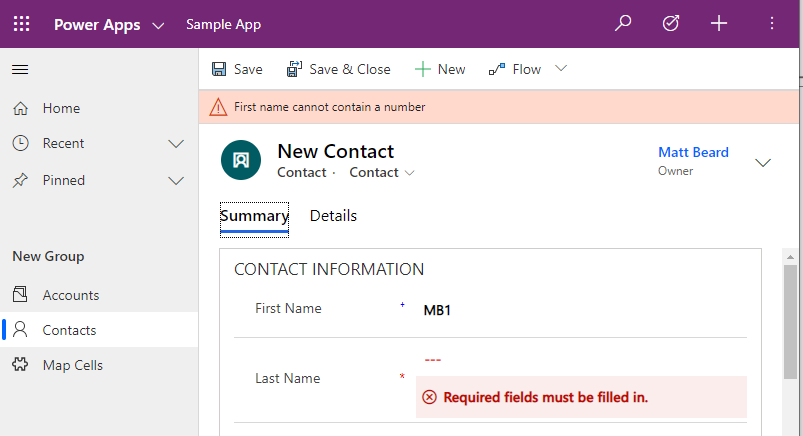Open the Matt Beard owner link
Viewport: 803px width, 436px height.
coord(693,152)
